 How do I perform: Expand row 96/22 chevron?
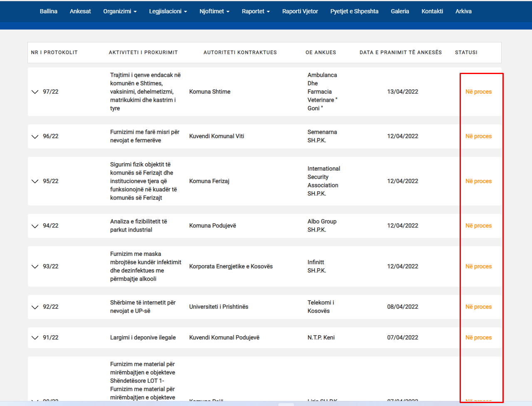35,136
